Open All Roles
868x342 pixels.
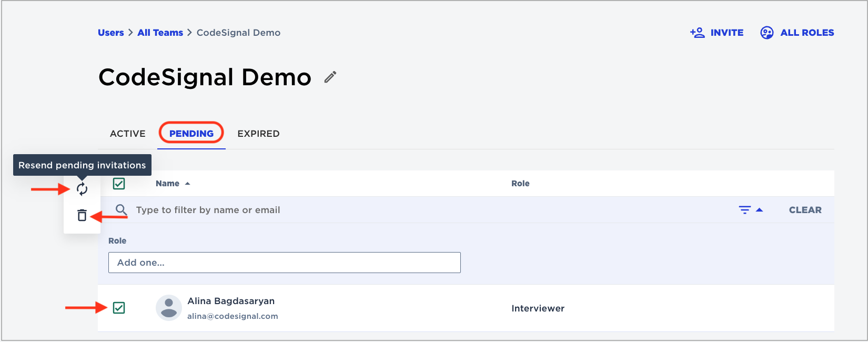pyautogui.click(x=797, y=33)
